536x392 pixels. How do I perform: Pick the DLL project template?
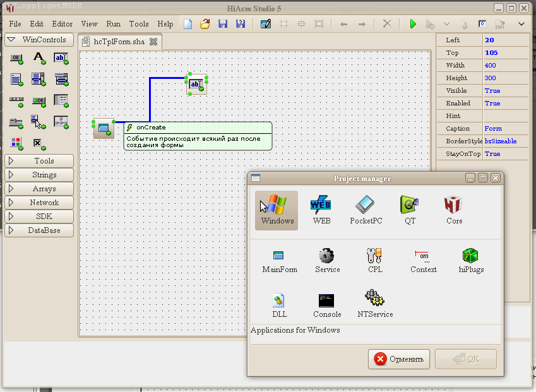point(279,306)
